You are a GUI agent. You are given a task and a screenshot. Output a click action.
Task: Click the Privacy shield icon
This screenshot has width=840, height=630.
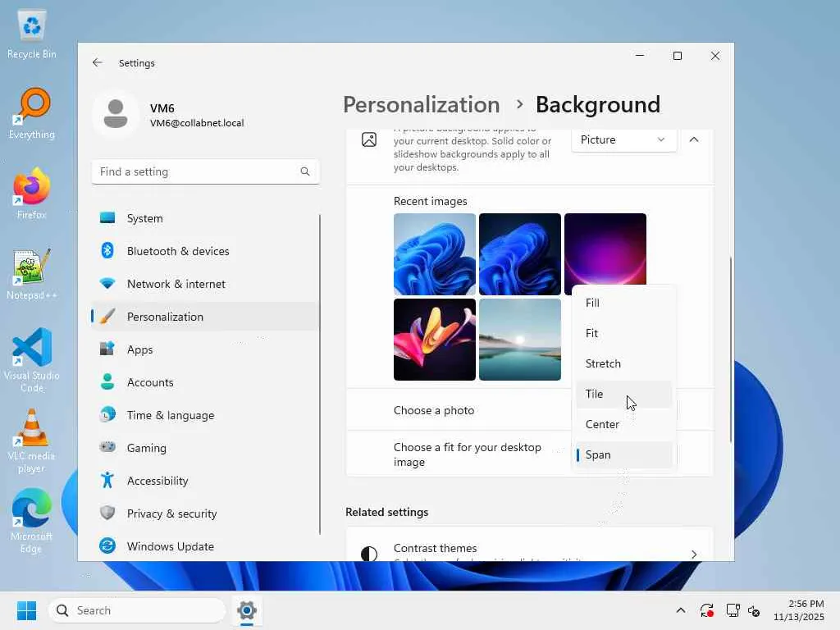(x=107, y=513)
